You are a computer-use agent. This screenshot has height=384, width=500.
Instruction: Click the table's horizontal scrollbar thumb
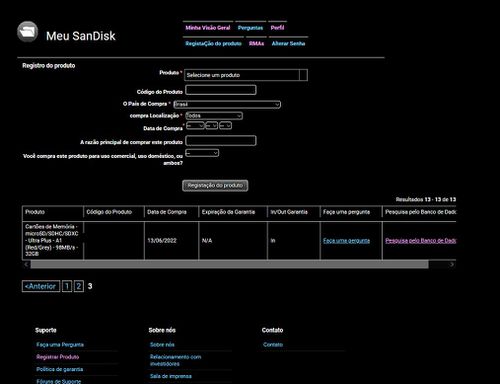tap(229, 265)
